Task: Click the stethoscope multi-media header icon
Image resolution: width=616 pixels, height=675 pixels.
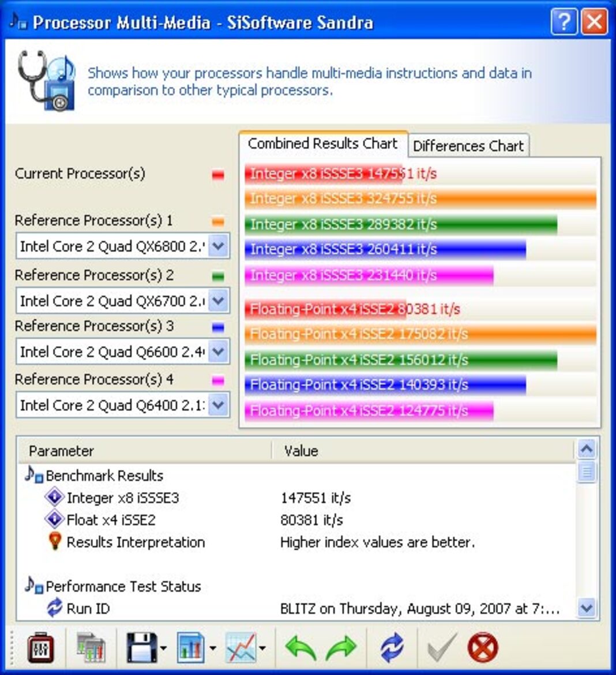Action: point(47,81)
